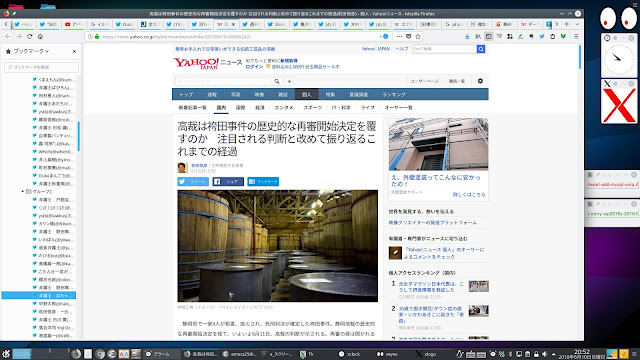Click the news keyword search magnifier
The width and height of the screenshot is (640, 360).
pos(277,81)
